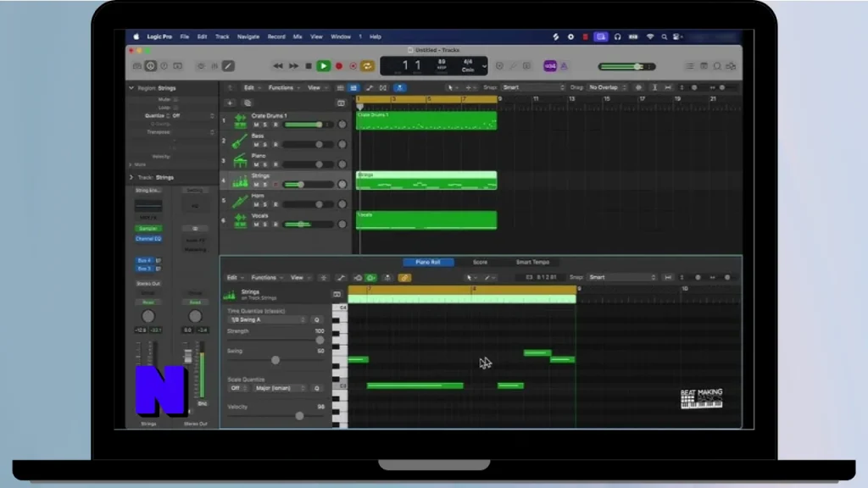This screenshot has height=488, width=868.
Task: Open the Drag No Overlap dropdown
Action: pyautogui.click(x=607, y=87)
